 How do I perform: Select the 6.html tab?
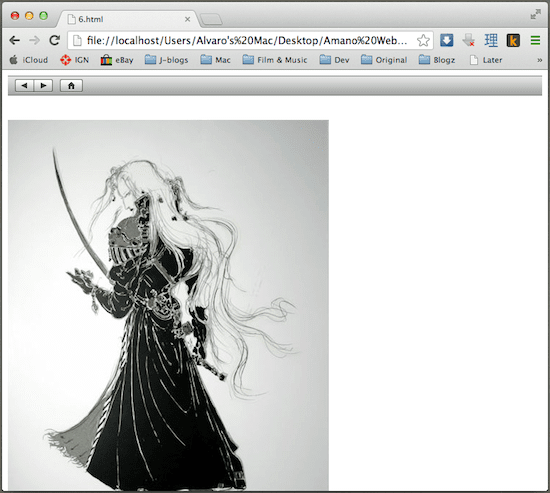click(128, 19)
